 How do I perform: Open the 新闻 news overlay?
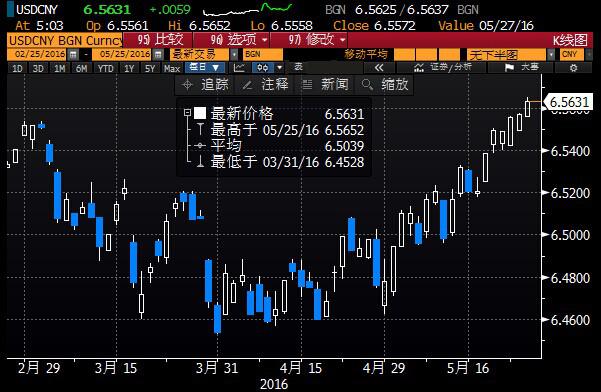click(x=325, y=84)
